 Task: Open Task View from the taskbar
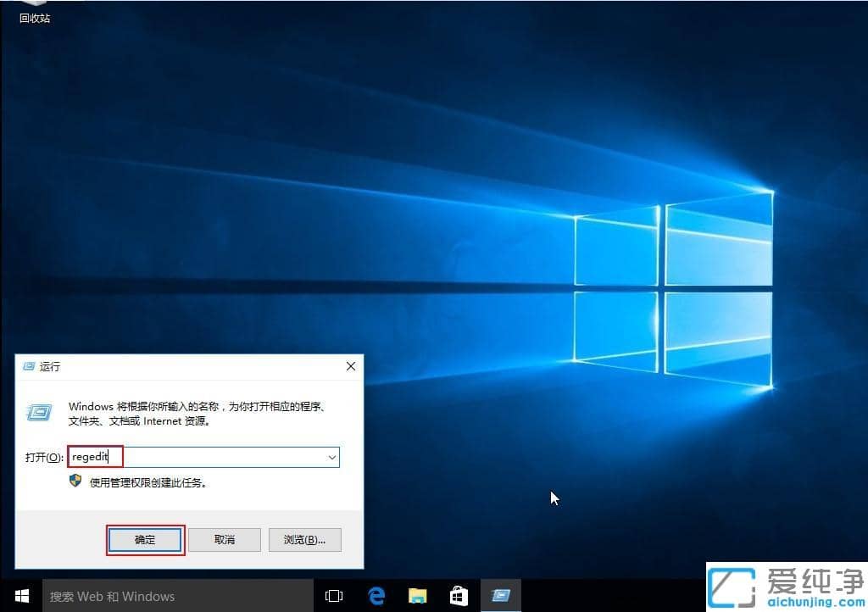coord(334,596)
